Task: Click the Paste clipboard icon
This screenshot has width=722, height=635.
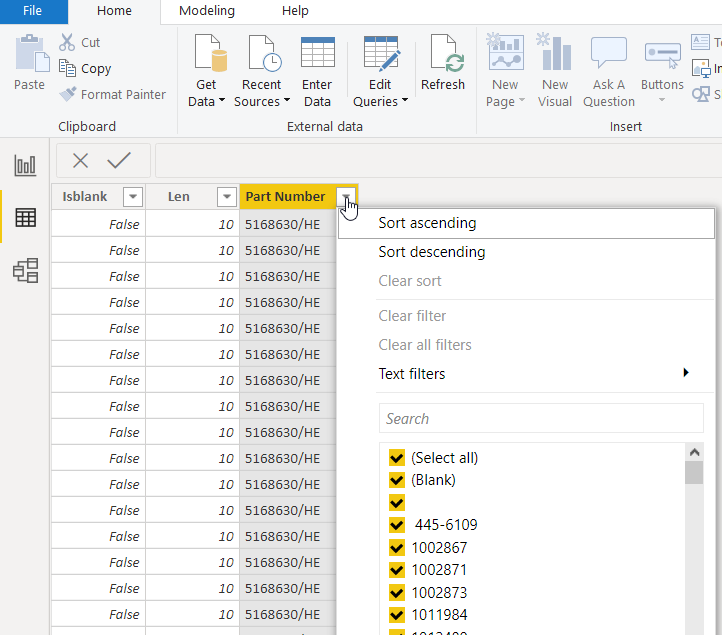Action: 32,53
